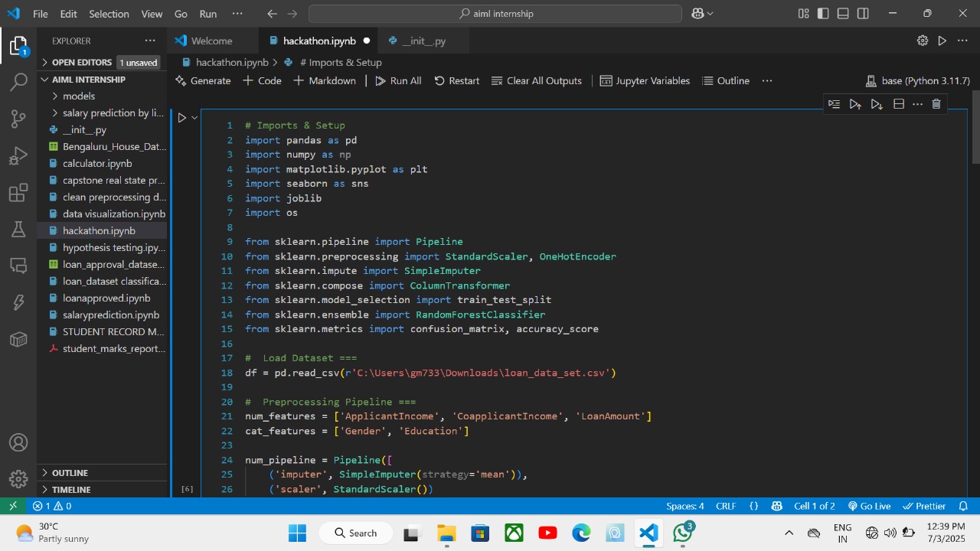Open the Source Control view
980x551 pixels.
tap(18, 119)
